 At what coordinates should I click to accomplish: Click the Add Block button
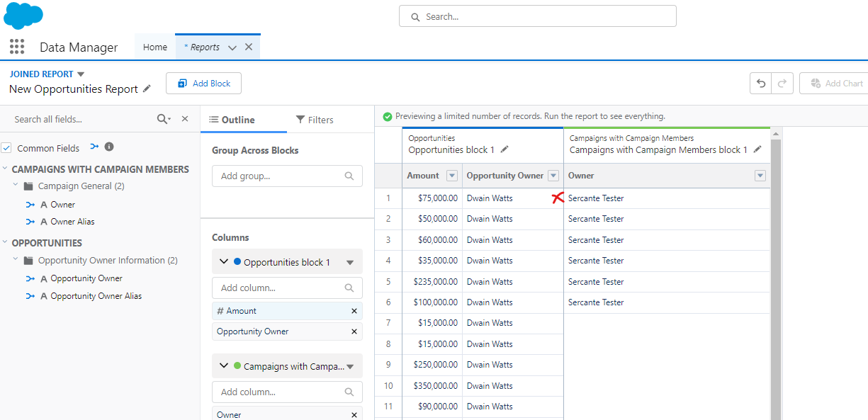(203, 84)
